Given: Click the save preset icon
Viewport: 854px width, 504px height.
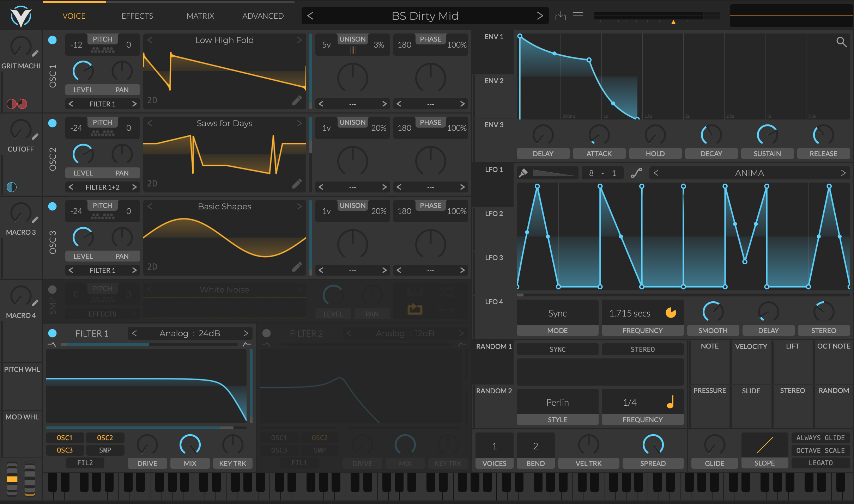Looking at the screenshot, I should (561, 16).
